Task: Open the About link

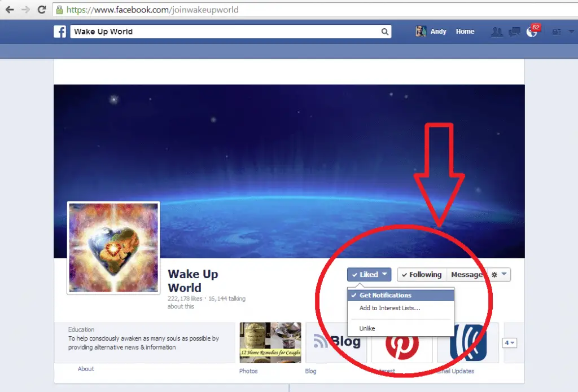Action: 86,369
